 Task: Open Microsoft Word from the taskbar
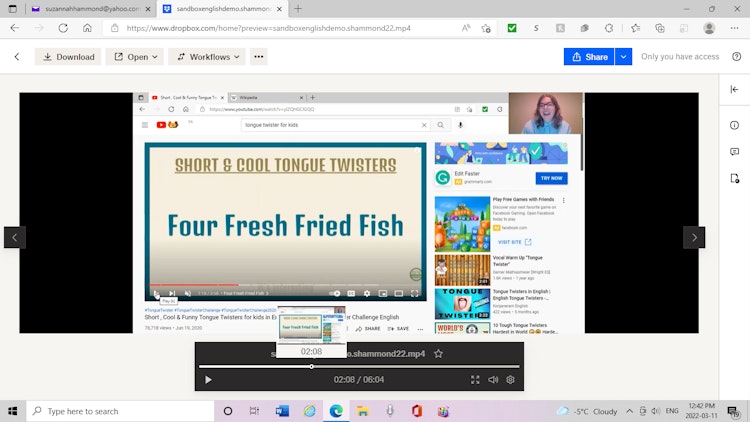coord(281,411)
